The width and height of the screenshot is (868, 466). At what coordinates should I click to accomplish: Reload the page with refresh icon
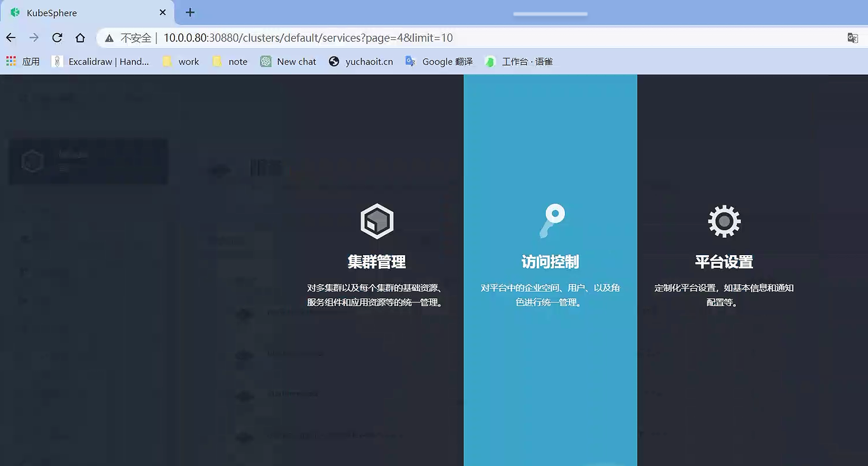click(x=57, y=37)
